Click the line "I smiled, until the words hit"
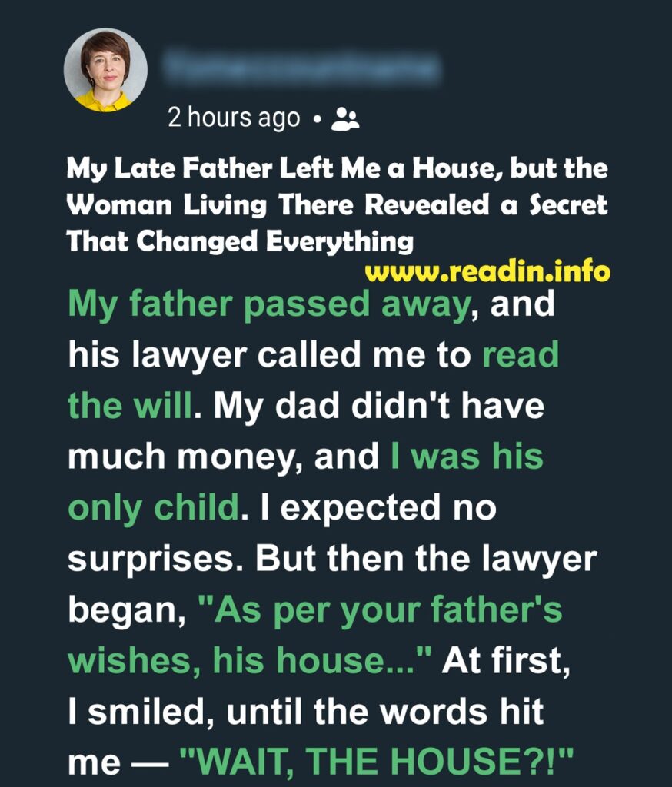Screen dimensions: 672x787 (x=306, y=712)
